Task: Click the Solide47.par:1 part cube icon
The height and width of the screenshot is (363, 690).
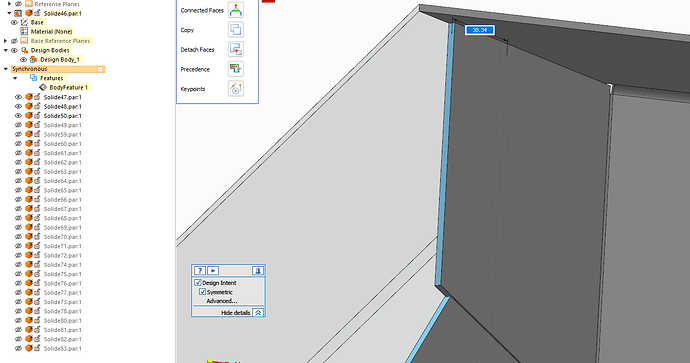Action: coord(29,97)
